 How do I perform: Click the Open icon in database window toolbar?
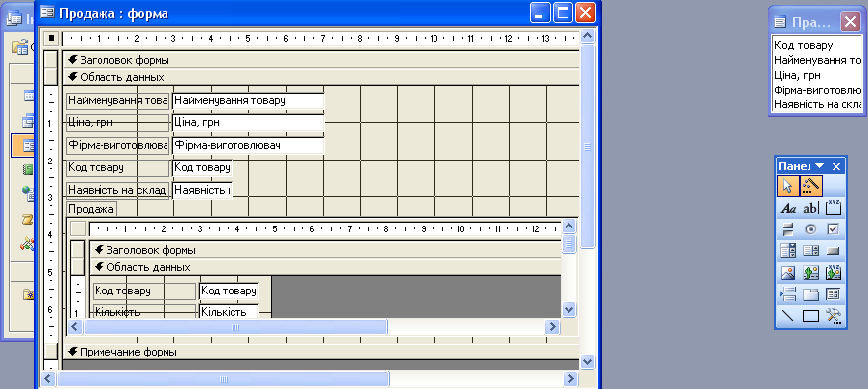(20, 47)
